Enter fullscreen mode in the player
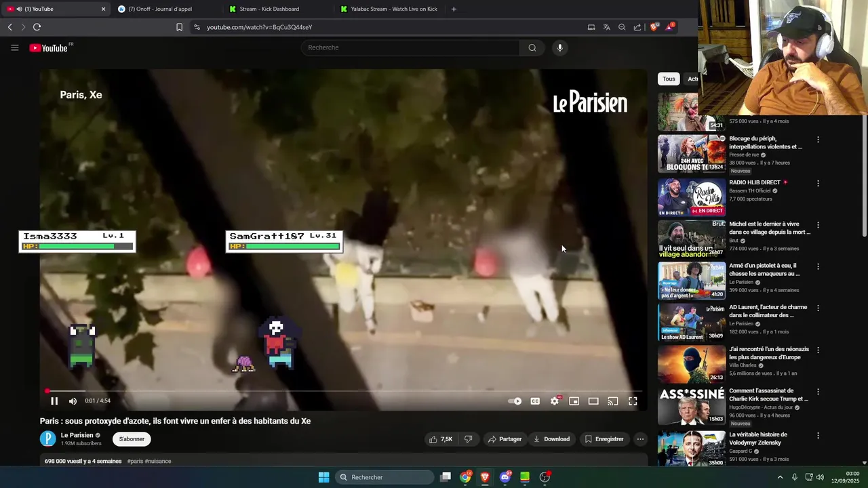 point(633,401)
